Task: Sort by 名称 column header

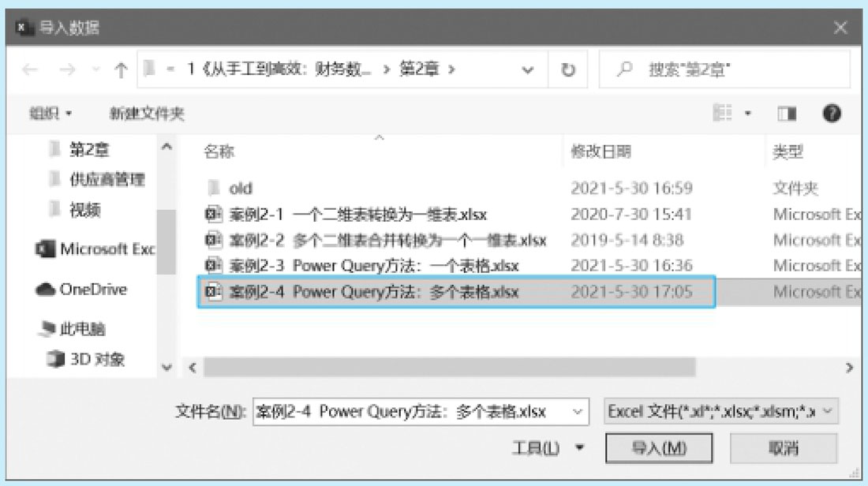Action: [x=219, y=151]
